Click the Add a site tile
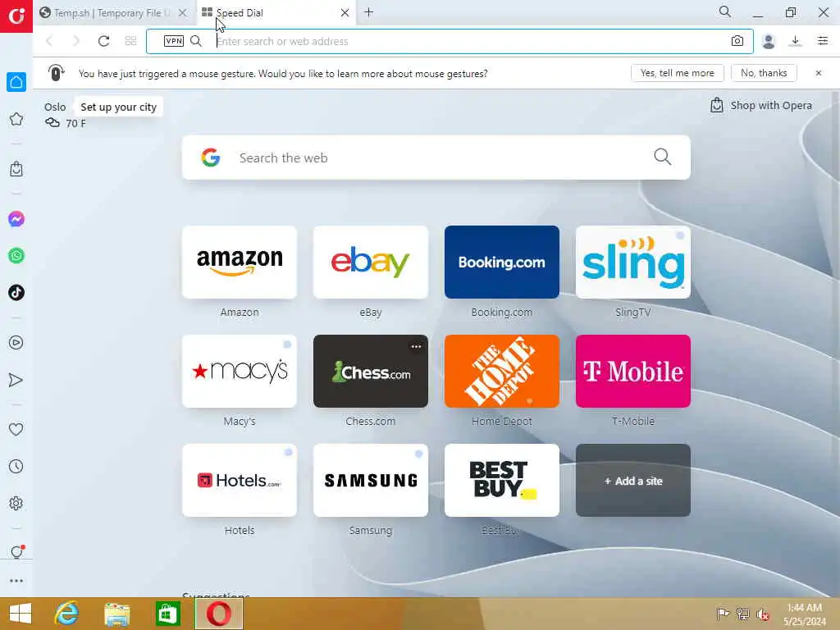Image resolution: width=840 pixels, height=630 pixels. pos(633,481)
